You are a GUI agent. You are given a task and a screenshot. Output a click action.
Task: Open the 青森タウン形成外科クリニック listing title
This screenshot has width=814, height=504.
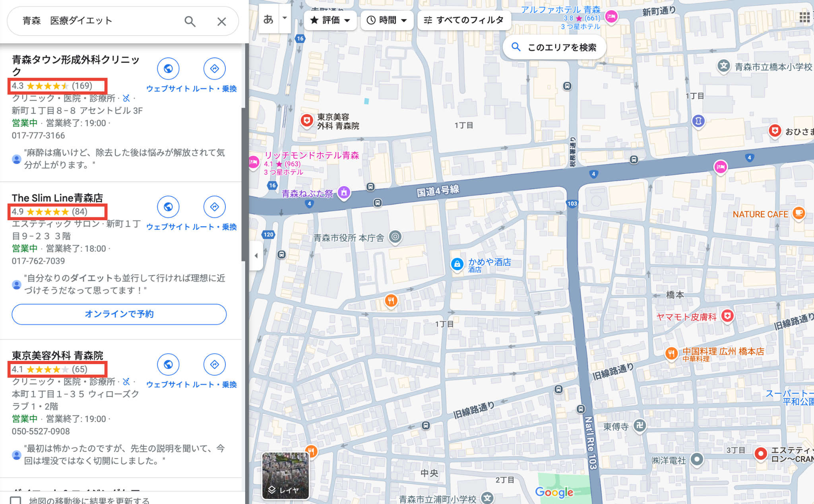point(76,66)
